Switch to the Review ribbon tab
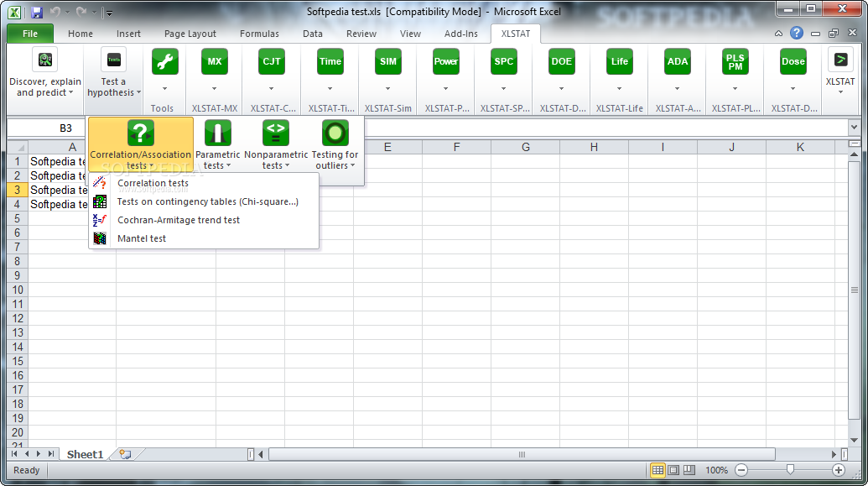Screen dimensions: 868x486 (361, 34)
